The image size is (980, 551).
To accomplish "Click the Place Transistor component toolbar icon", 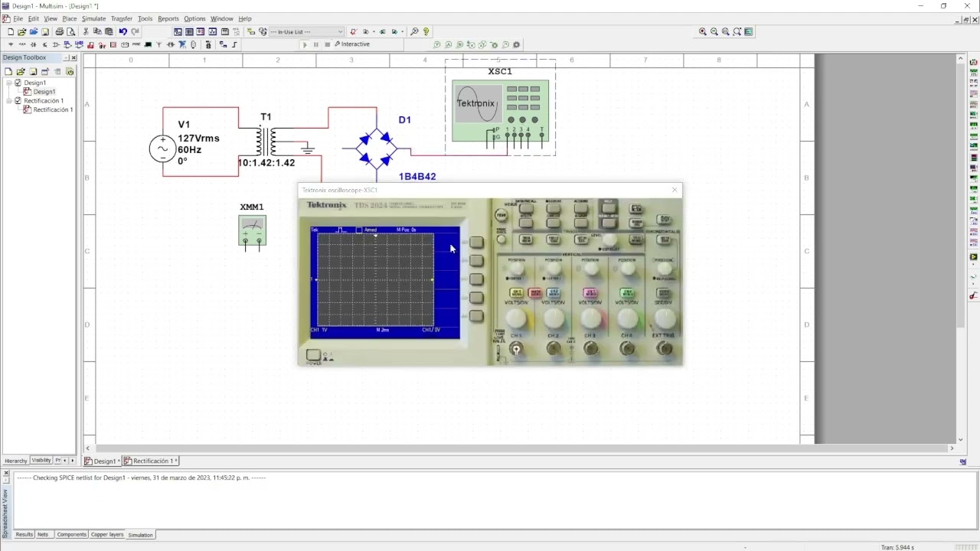I will 44,44.
